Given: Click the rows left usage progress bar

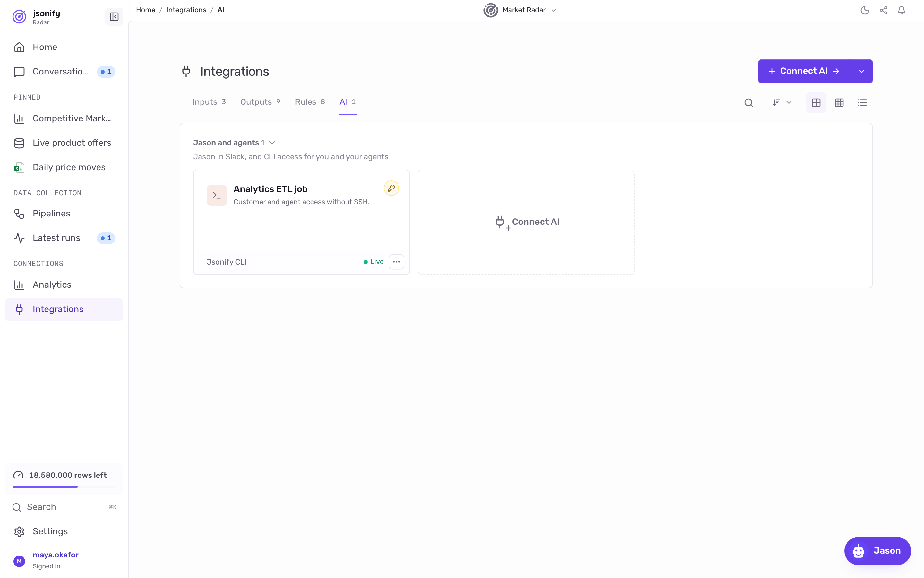Looking at the screenshot, I should coord(64,486).
